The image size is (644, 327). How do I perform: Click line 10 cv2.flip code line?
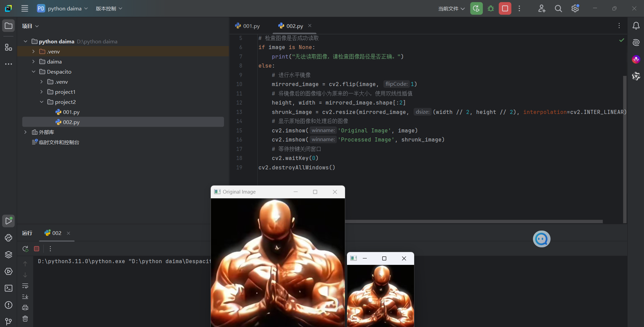(344, 84)
